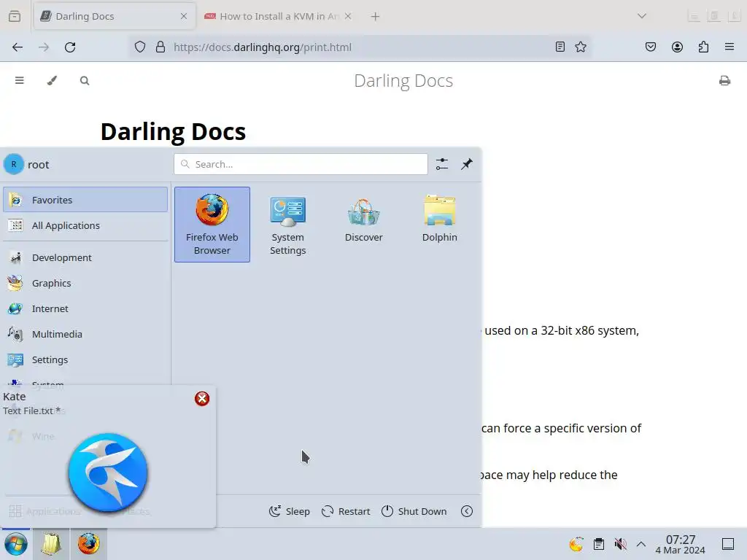Change docs theme with paintbrush
The height and width of the screenshot is (560, 747).
(x=52, y=80)
